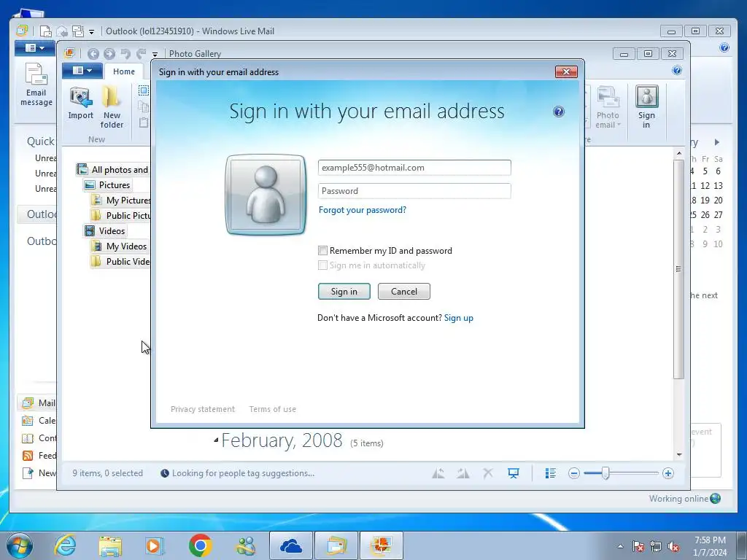The height and width of the screenshot is (560, 747).
Task: Click Rotate right icon in status bar
Action: (462, 473)
